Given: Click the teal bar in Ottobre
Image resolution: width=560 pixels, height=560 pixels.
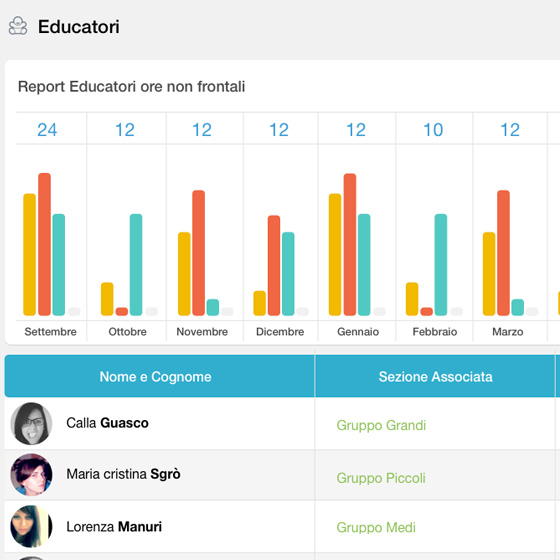Looking at the screenshot, I should coord(136,265).
